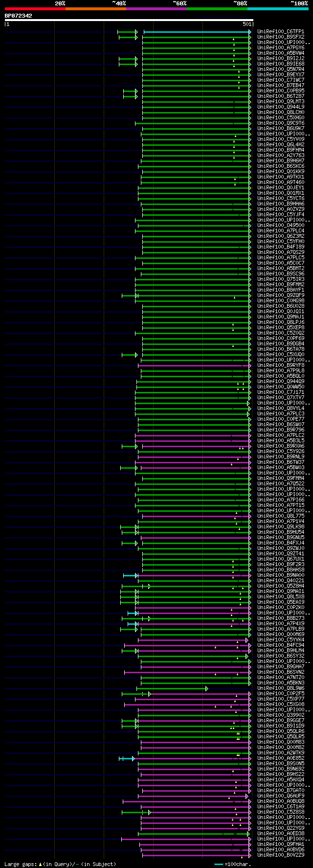Select hit label UniRef100_B7GAT0
Screen dimensions: 313x868
[281, 790]
